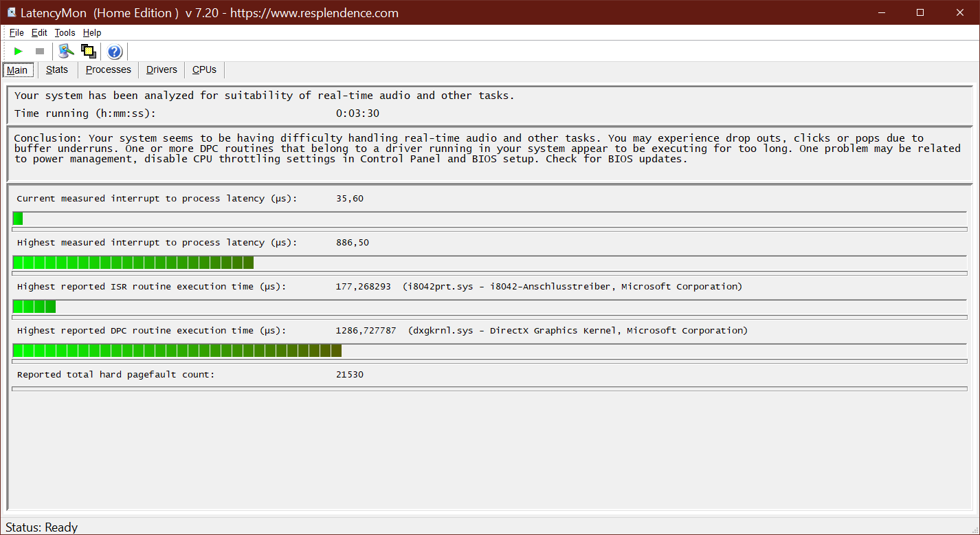Switch to the Main tab

coord(17,70)
